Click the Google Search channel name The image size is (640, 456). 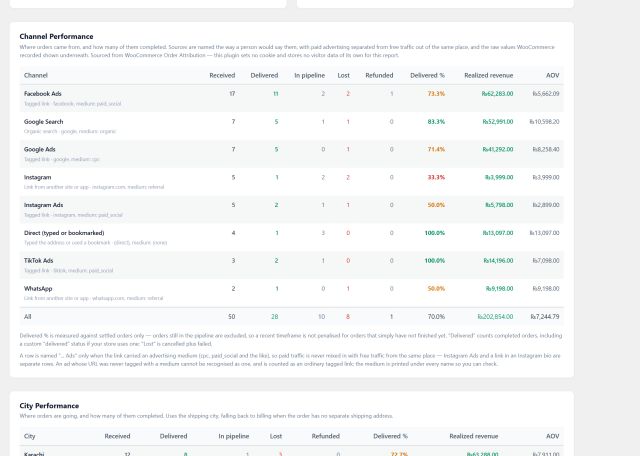[x=43, y=122]
